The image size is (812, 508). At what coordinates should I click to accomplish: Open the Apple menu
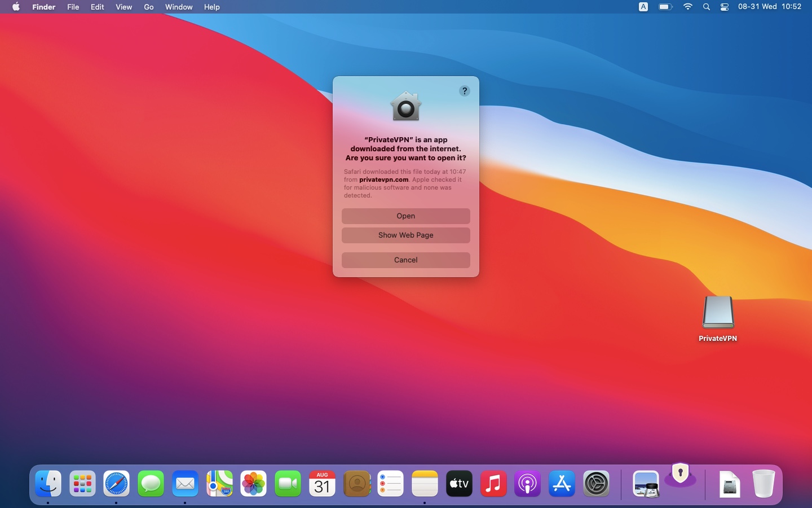(x=16, y=7)
